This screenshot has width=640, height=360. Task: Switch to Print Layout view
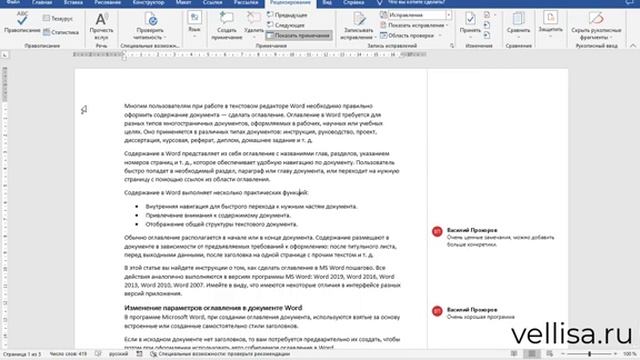click(x=532, y=353)
